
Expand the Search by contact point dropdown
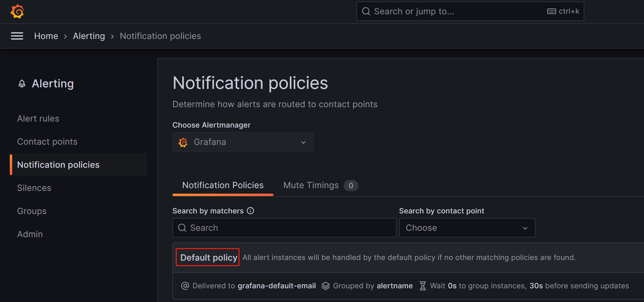pyautogui.click(x=467, y=228)
